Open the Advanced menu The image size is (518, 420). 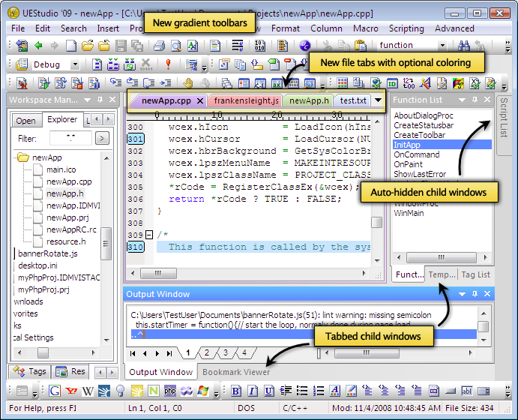(454, 28)
